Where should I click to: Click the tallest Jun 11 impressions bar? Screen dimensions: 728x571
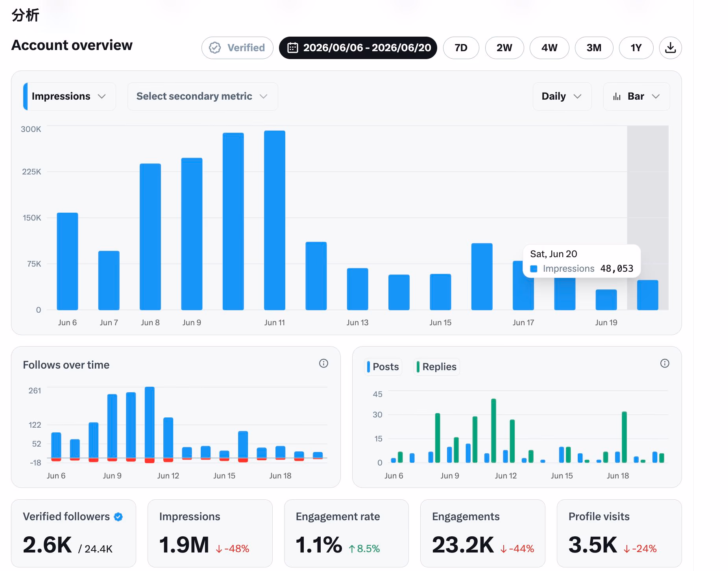[x=275, y=220]
